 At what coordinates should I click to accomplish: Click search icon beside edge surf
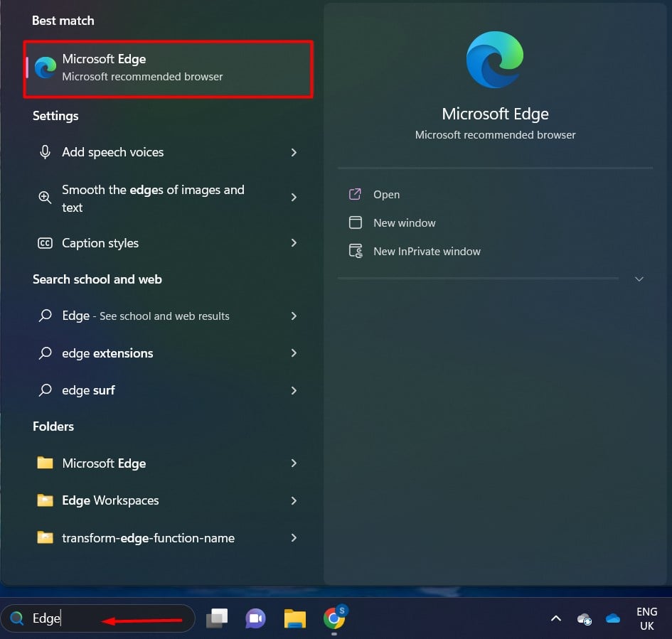point(45,391)
